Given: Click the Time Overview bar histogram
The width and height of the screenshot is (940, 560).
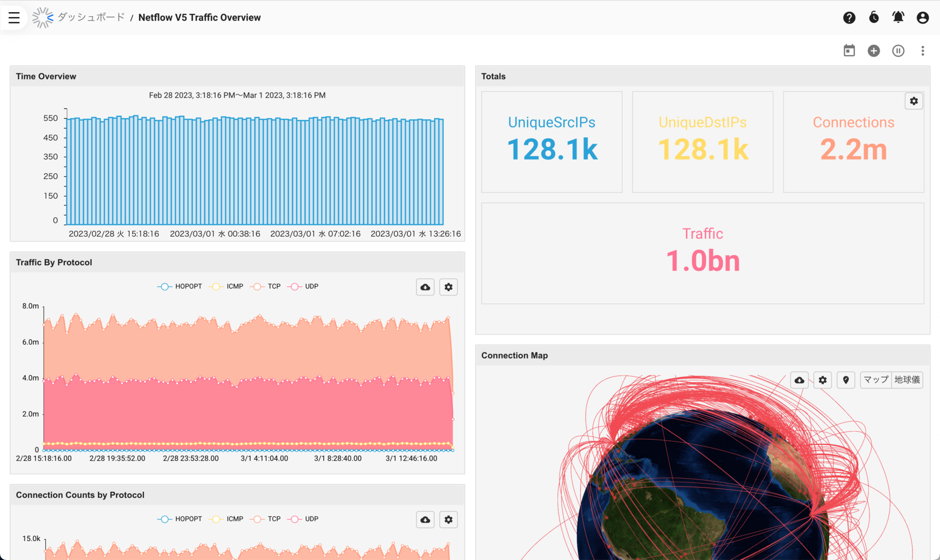Looking at the screenshot, I should (255, 170).
